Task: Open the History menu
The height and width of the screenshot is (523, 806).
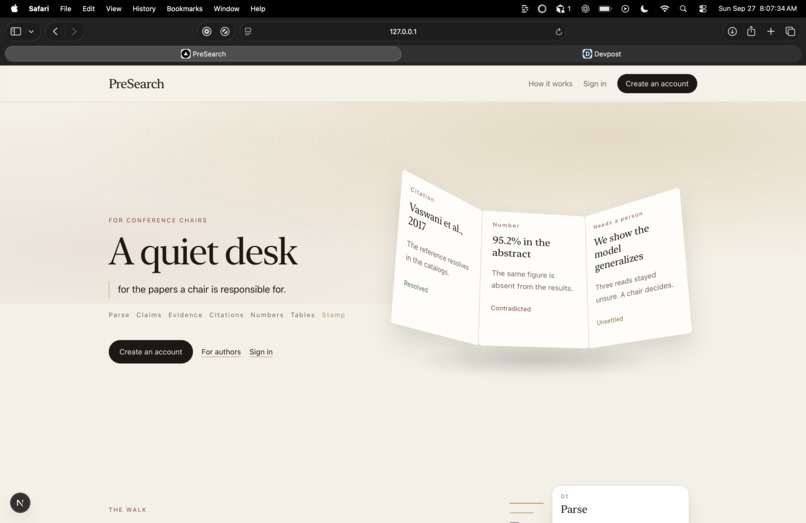Action: (144, 8)
